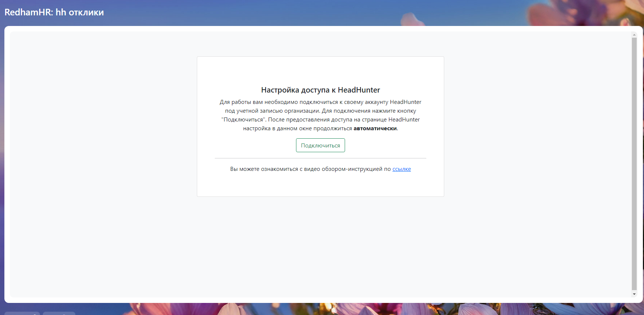This screenshot has height=315, width=644.
Task: Click the "Настройка доступа к HeadHunter" heading
Action: point(321,90)
